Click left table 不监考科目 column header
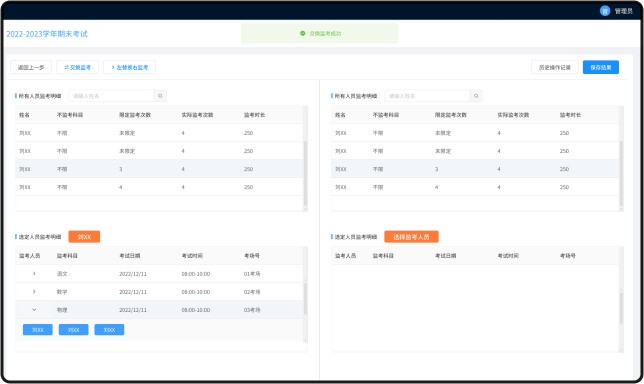Viewport: 644px width, 384px height. [x=70, y=115]
